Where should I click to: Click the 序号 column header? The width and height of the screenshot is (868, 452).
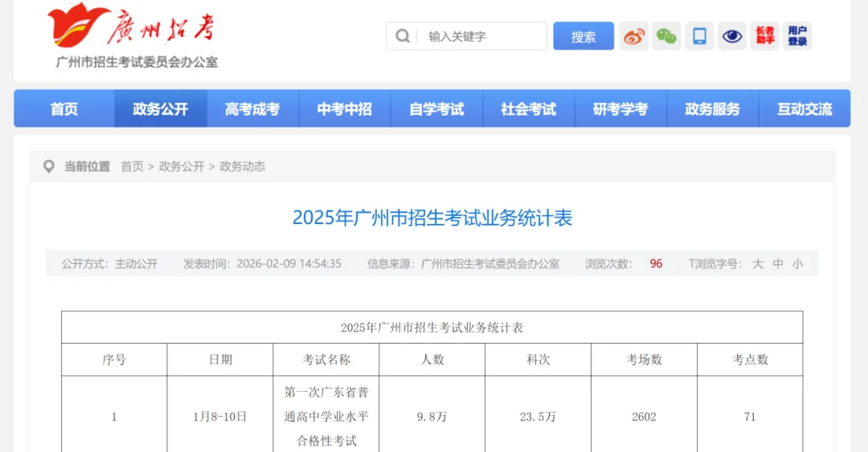[114, 360]
